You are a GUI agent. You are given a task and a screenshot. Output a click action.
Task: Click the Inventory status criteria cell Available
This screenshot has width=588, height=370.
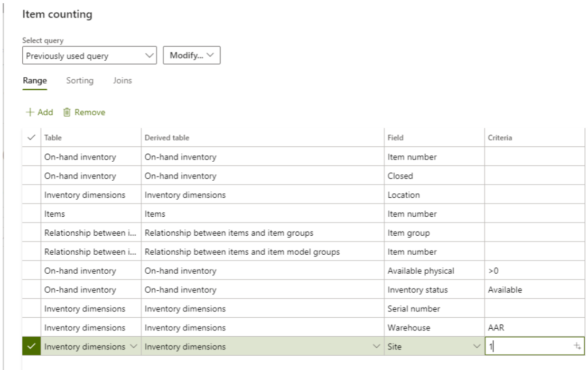pyautogui.click(x=534, y=290)
